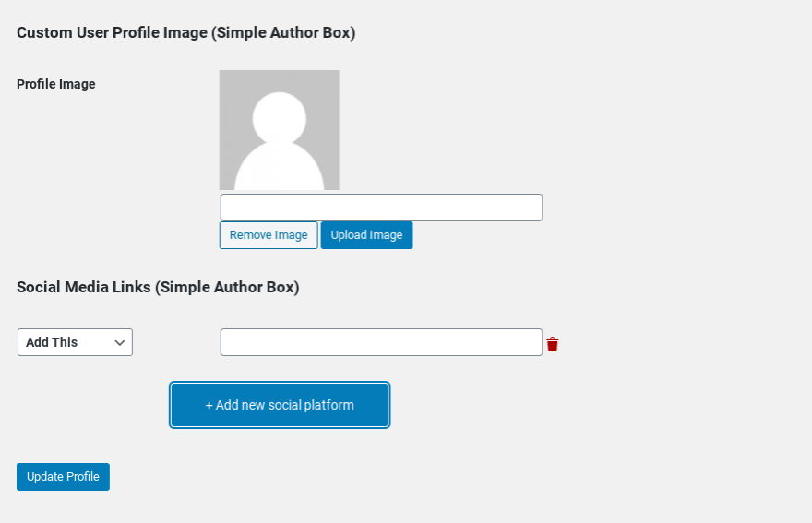The width and height of the screenshot is (812, 523).
Task: Select the grey silhouette image placeholder
Action: [x=279, y=130]
